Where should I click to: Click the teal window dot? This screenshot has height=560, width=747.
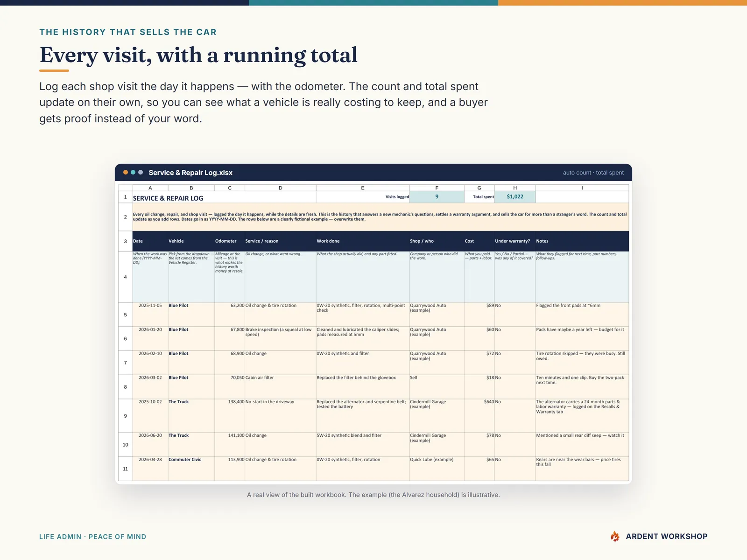[133, 172]
